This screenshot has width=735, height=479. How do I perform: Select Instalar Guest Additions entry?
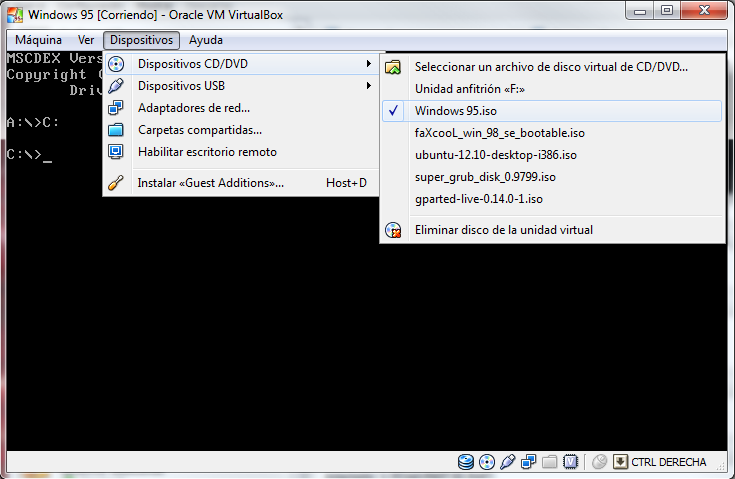(241, 183)
